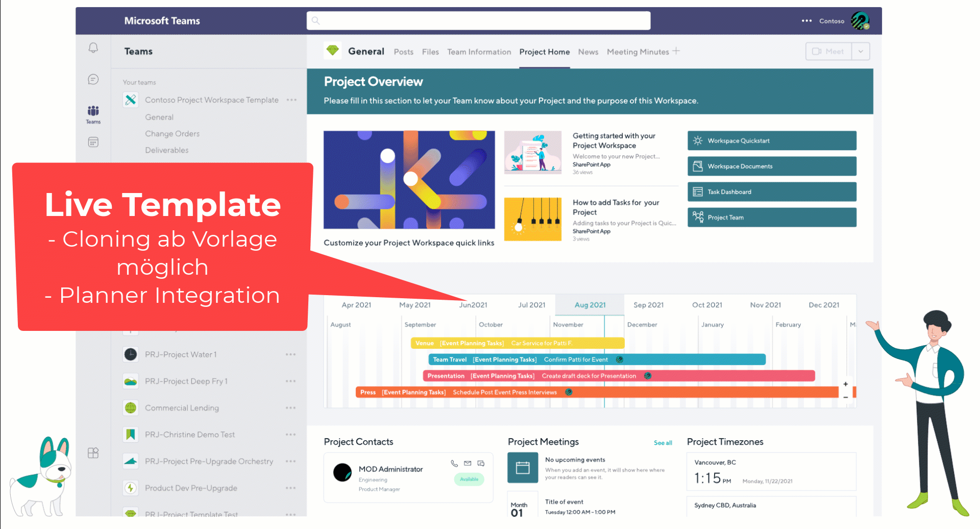This screenshot has height=529, width=980.
Task: Open the Apps icon in sidebar
Action: click(x=93, y=453)
